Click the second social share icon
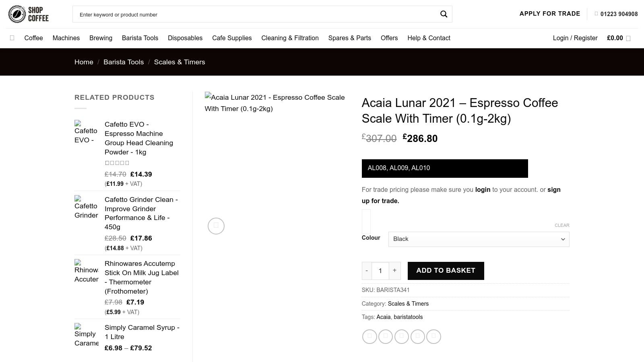 coord(386,337)
